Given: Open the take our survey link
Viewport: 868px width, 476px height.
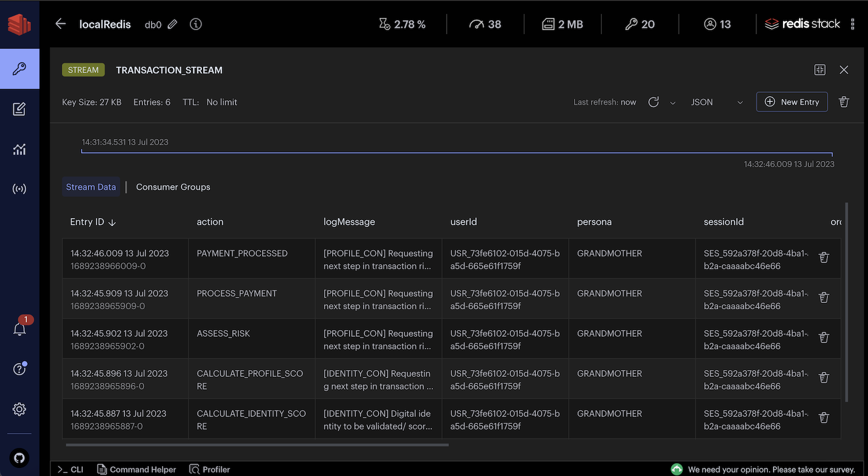Looking at the screenshot, I should (x=763, y=470).
